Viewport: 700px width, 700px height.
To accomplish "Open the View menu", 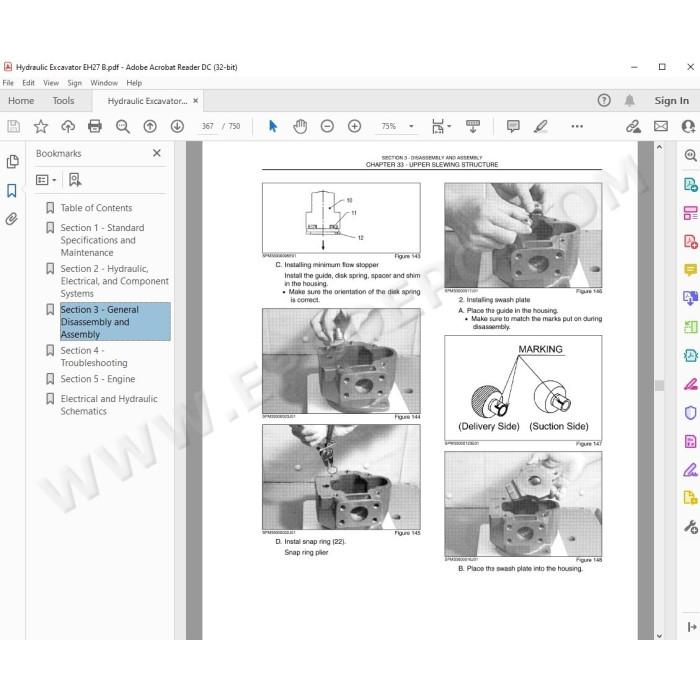I will (x=51, y=83).
